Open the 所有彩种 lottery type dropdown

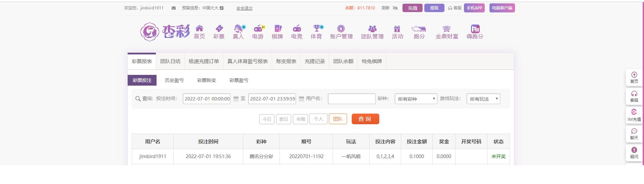[416, 99]
